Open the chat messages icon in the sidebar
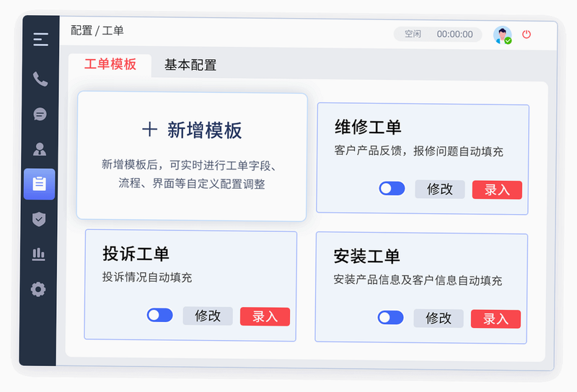The height and width of the screenshot is (392, 577). pyautogui.click(x=40, y=114)
